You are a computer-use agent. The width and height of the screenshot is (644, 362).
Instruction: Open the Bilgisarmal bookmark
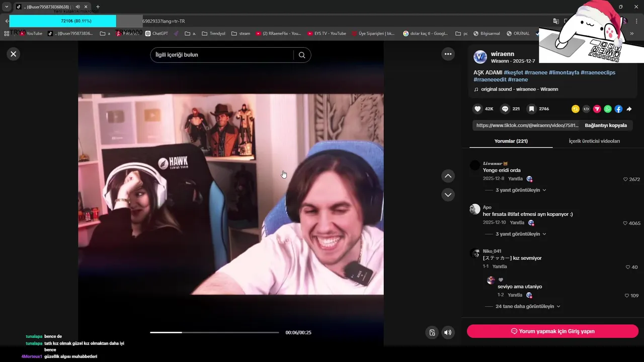point(486,34)
